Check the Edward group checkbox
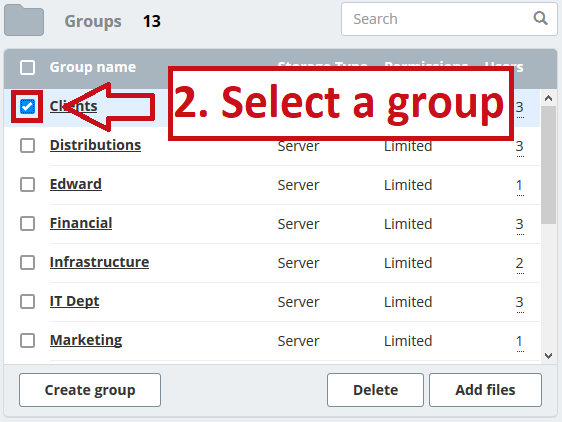Image resolution: width=562 pixels, height=422 pixels. 28,185
